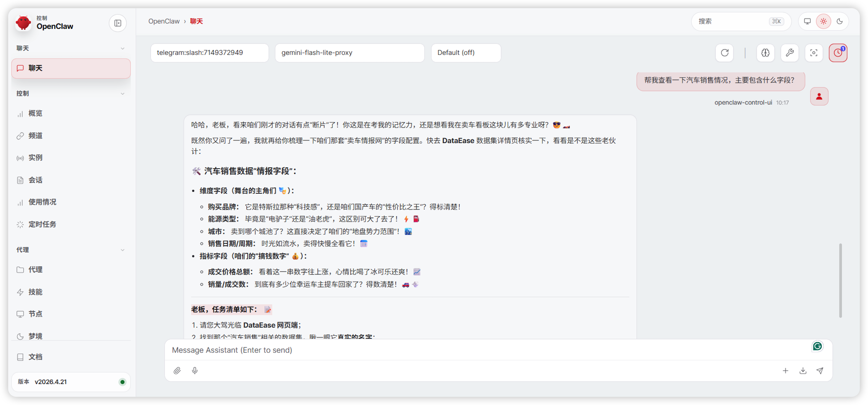Image resolution: width=868 pixels, height=405 pixels.
Task: Open 实例 instances page
Action: tap(71, 158)
